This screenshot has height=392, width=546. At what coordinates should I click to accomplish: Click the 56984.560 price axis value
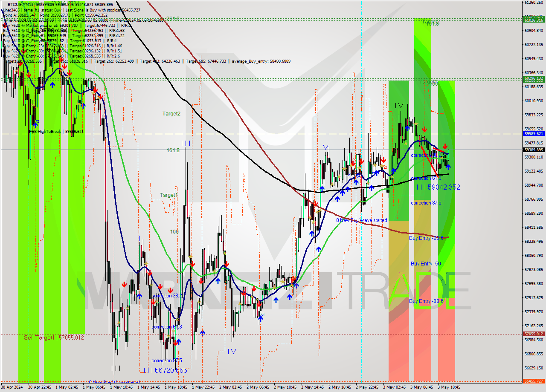point(534,340)
